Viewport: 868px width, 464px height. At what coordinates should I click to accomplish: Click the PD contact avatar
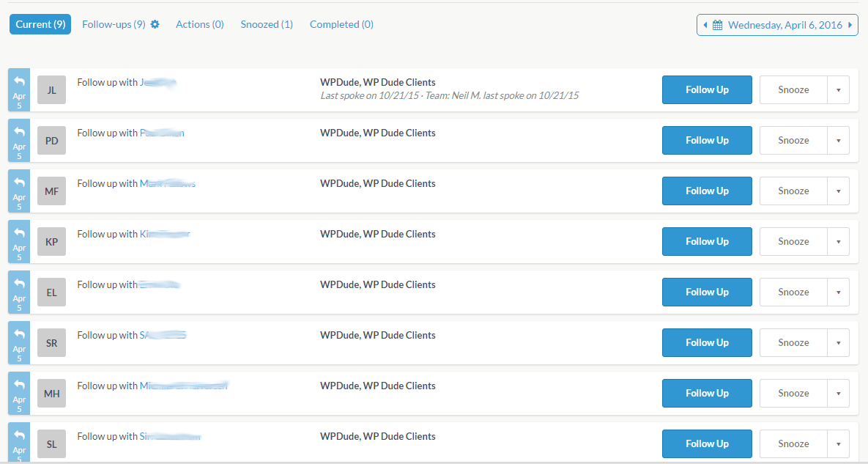pyautogui.click(x=51, y=141)
